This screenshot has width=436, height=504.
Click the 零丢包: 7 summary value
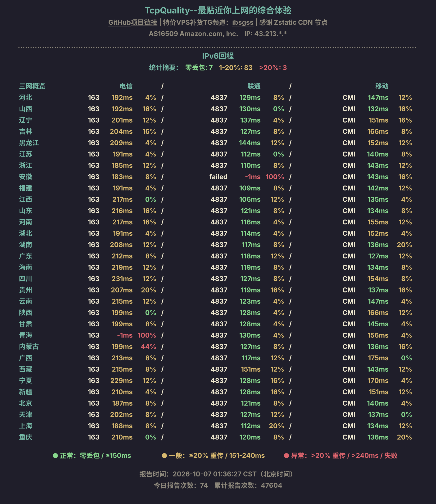199,67
